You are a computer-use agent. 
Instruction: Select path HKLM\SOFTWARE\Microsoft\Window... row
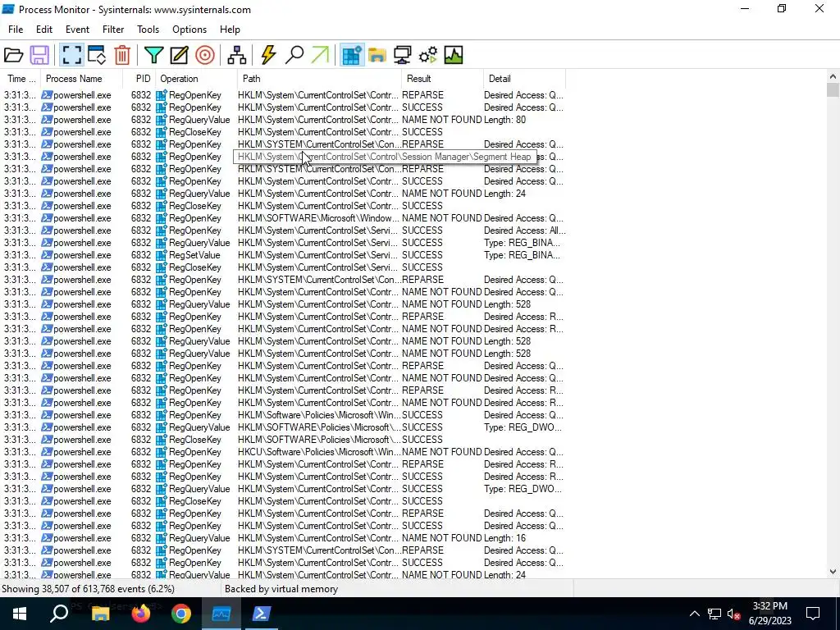coord(284,218)
